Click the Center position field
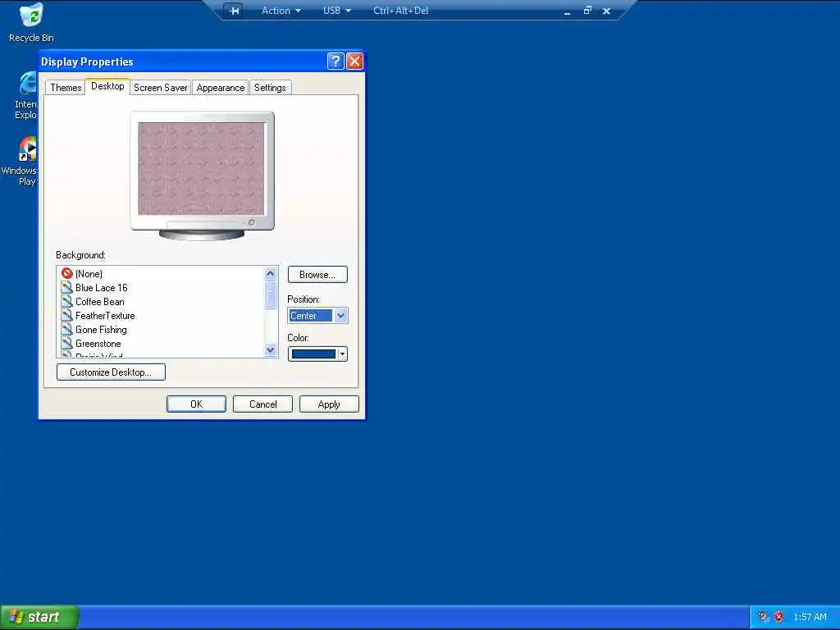The width and height of the screenshot is (840, 630). pyautogui.click(x=311, y=316)
